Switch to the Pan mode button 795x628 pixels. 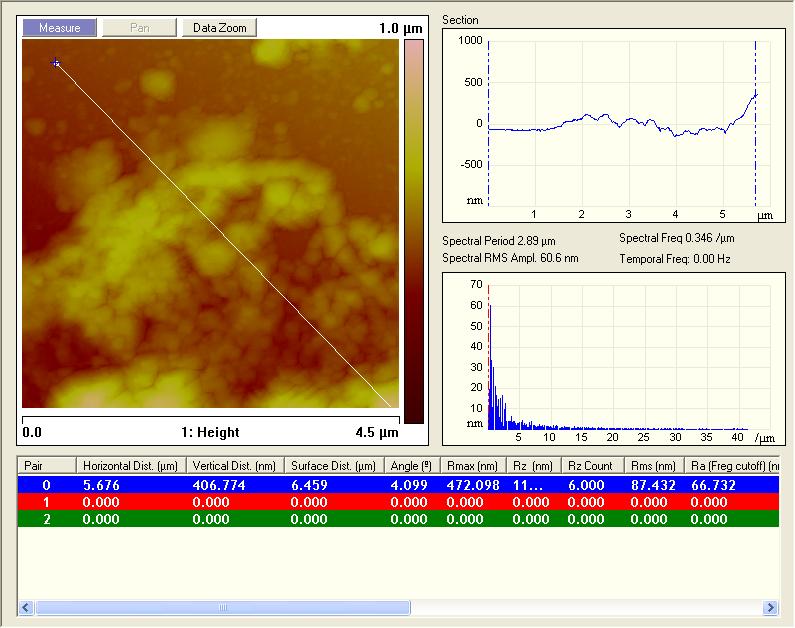pyautogui.click(x=139, y=28)
